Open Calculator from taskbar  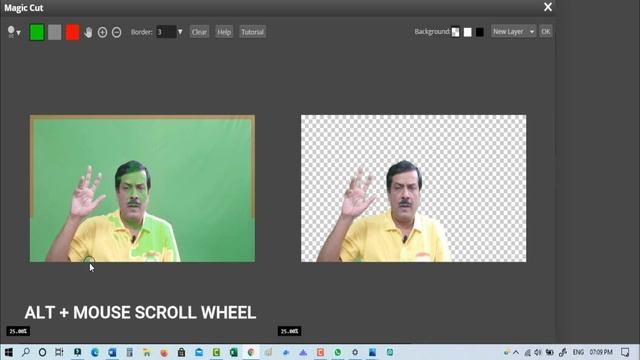tap(129, 352)
